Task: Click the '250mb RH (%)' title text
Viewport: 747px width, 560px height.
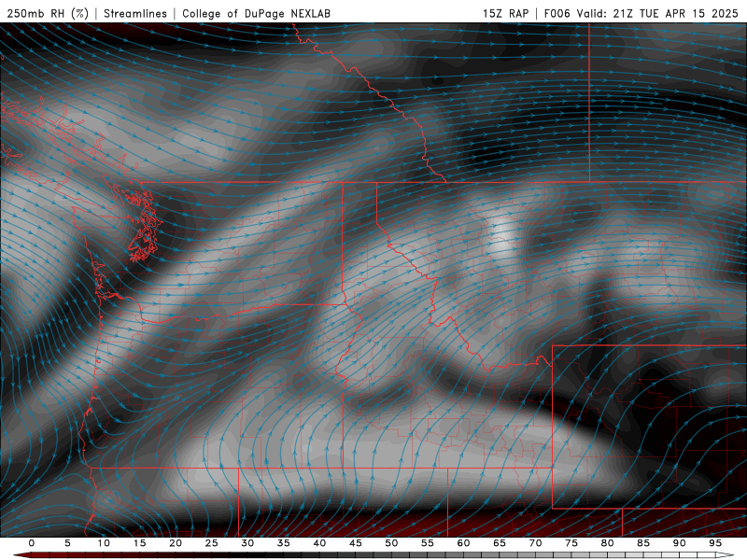Action: [49, 13]
